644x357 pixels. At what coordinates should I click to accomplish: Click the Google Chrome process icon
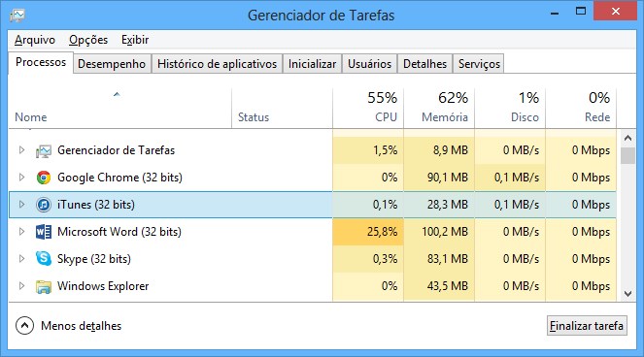(43, 178)
